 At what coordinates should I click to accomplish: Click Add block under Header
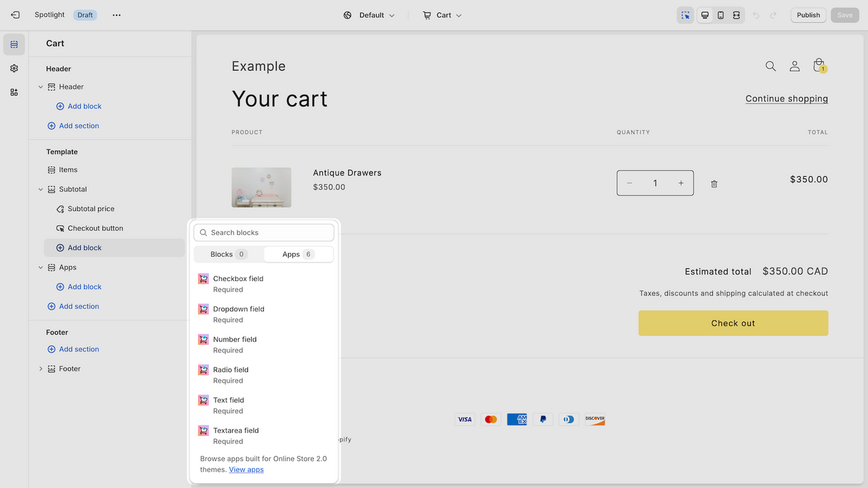click(79, 106)
